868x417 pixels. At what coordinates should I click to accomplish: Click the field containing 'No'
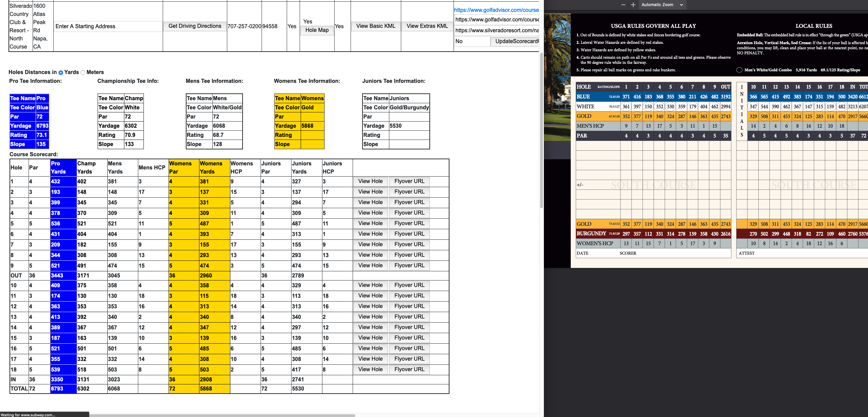click(x=472, y=41)
